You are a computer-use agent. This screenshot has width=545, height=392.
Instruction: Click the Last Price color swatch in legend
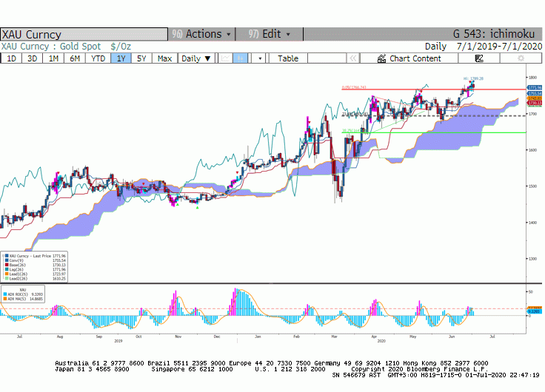[x=7, y=256]
